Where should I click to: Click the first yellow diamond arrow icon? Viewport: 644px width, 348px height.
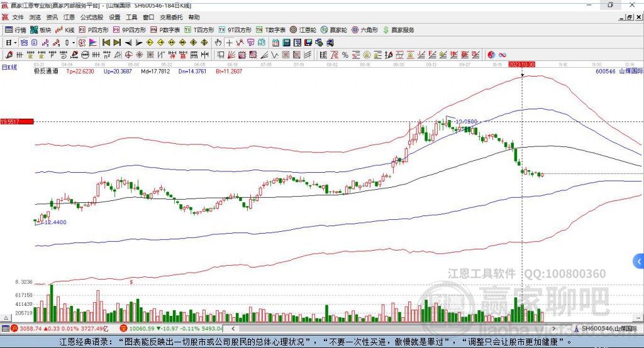pos(150,43)
